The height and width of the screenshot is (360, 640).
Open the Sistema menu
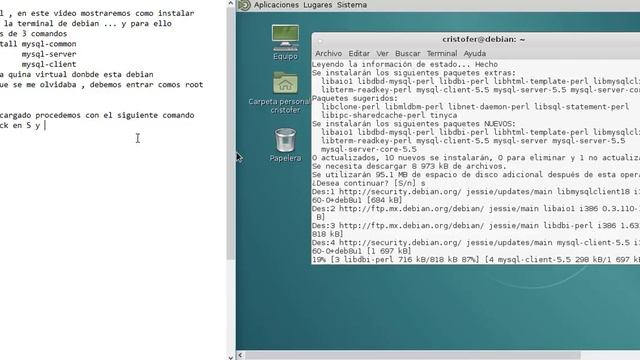(352, 5)
